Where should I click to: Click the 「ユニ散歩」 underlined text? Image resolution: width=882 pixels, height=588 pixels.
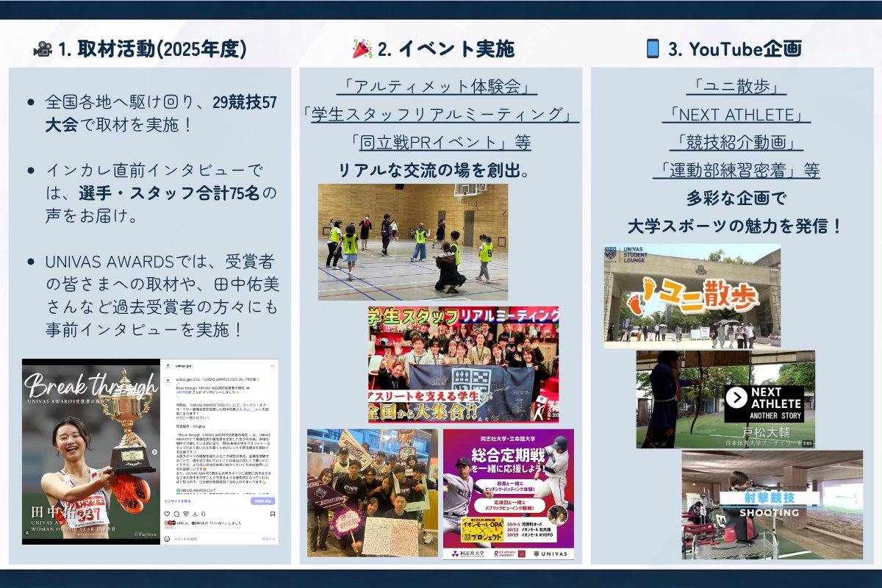(x=736, y=87)
